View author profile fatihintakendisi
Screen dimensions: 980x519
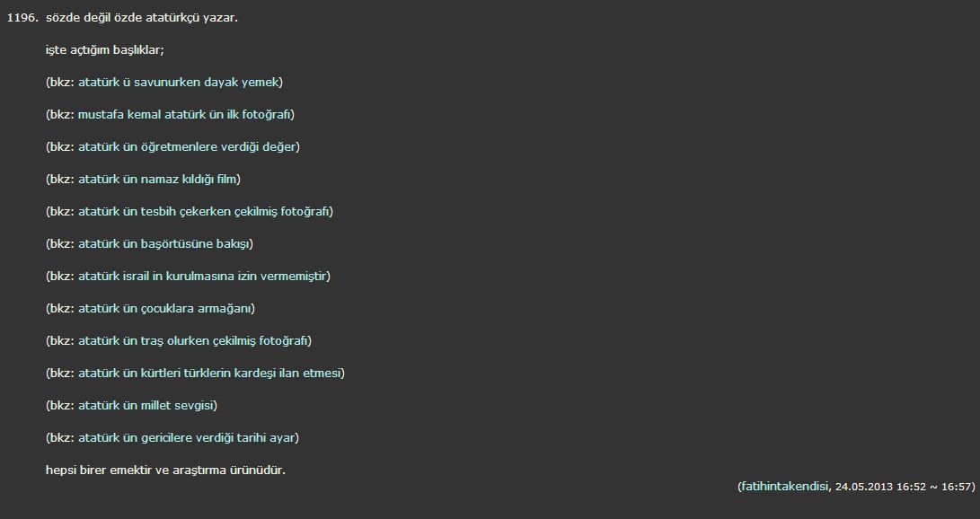pyautogui.click(x=784, y=487)
